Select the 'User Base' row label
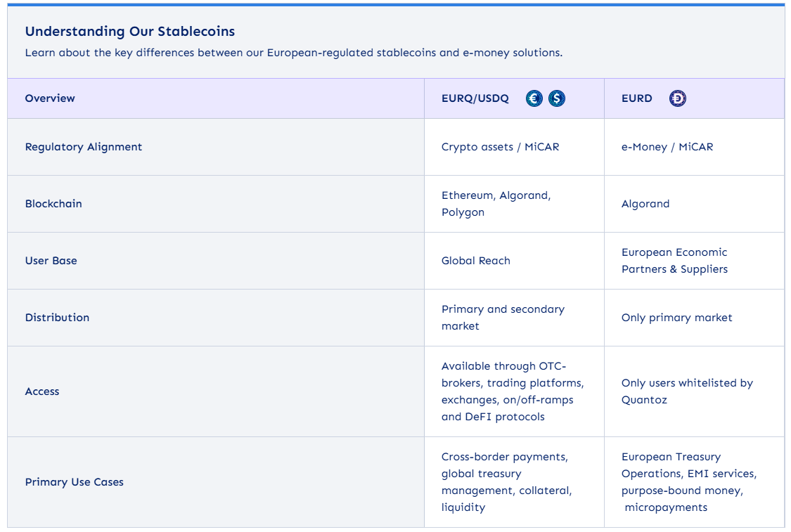The image size is (791, 532). [51, 261]
